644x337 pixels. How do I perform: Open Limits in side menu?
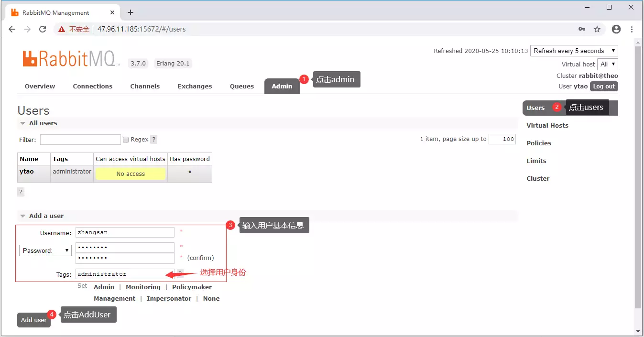click(x=536, y=161)
